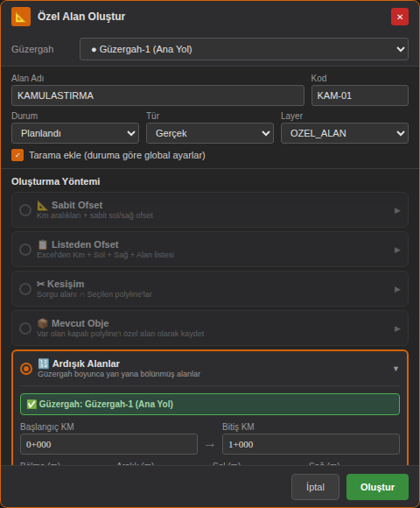The width and height of the screenshot is (420, 508).
Task: Click the Oluştur button
Action: pyautogui.click(x=377, y=487)
